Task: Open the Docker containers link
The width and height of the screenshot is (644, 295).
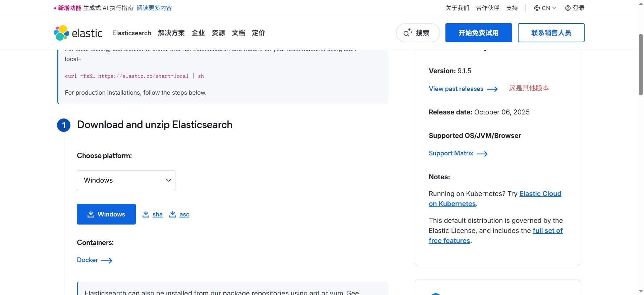Action: 88,260
